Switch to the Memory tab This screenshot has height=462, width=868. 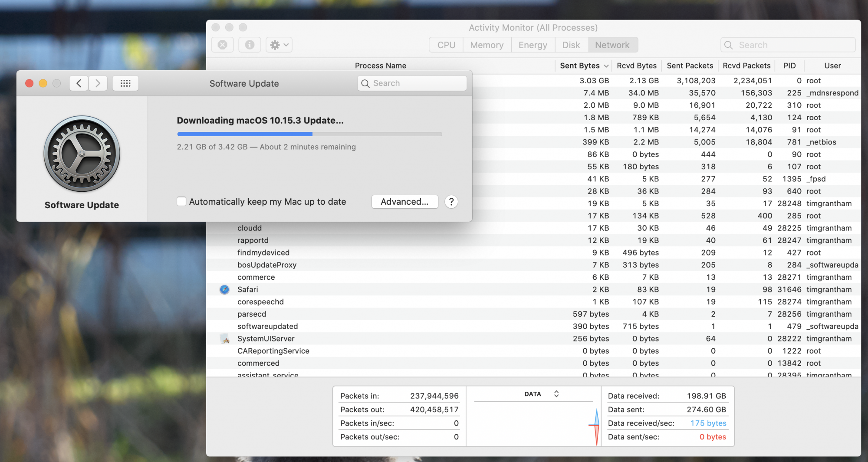pyautogui.click(x=487, y=45)
